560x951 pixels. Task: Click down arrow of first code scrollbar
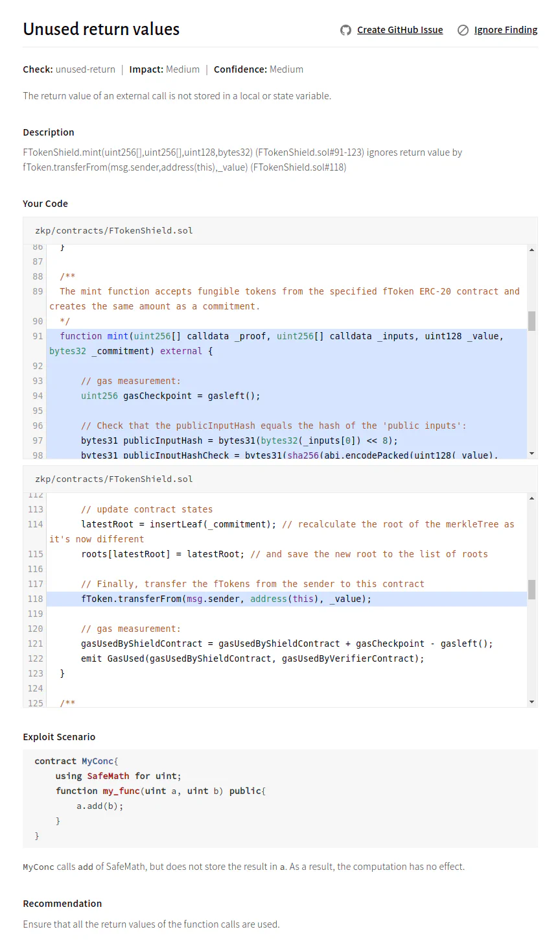click(531, 453)
